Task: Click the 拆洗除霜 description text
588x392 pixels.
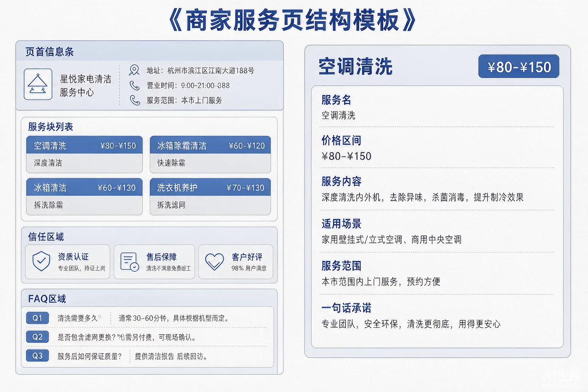Action: coord(48,205)
